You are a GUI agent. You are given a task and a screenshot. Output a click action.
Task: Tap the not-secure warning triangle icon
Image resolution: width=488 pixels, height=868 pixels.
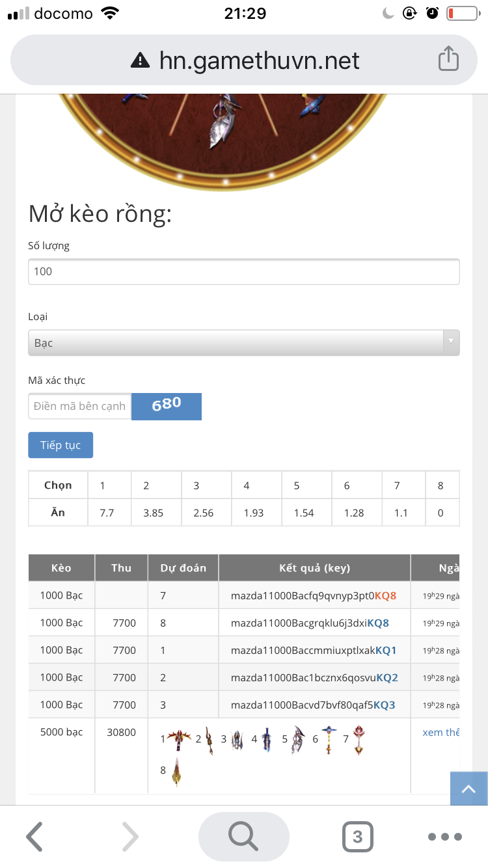coord(140,61)
